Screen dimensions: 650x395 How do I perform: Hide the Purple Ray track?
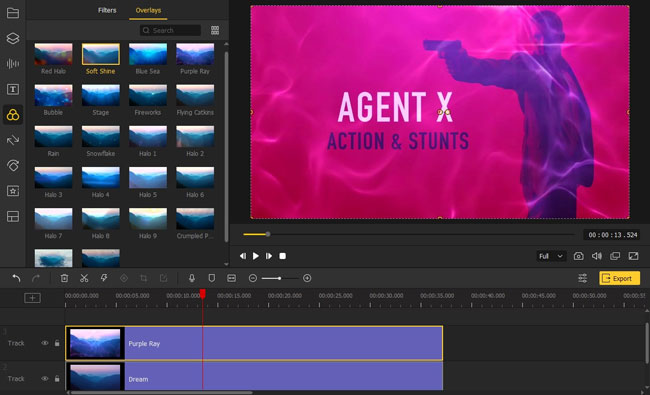tap(44, 343)
